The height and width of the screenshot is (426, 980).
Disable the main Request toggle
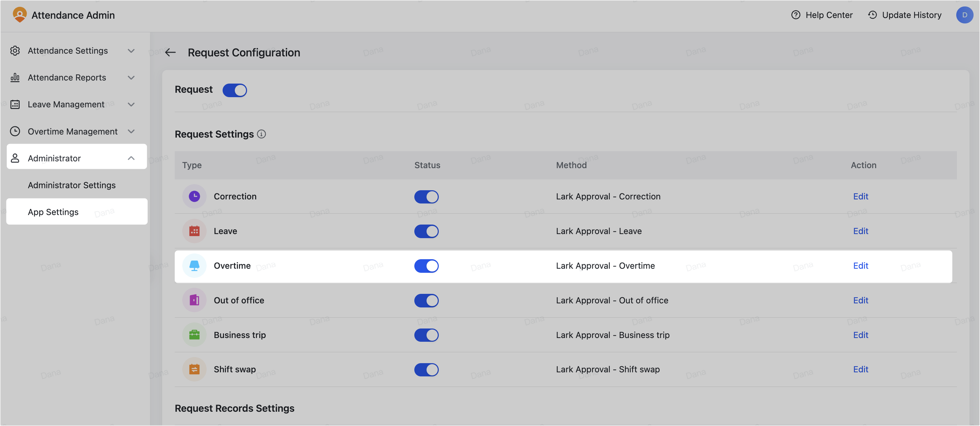(235, 90)
